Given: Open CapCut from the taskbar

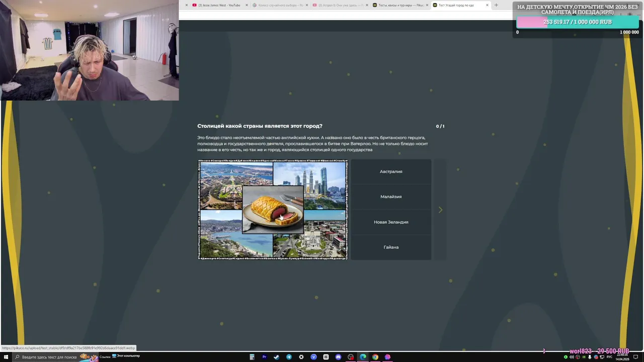Looking at the screenshot, I should pos(326,357).
